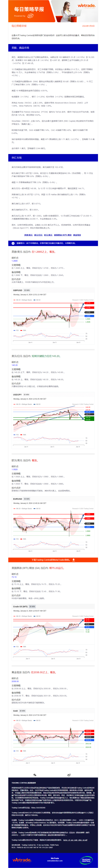The height and width of the screenshot is (868, 106).
Task: Click the 外汇市场 section header
Action: tap(53, 158)
